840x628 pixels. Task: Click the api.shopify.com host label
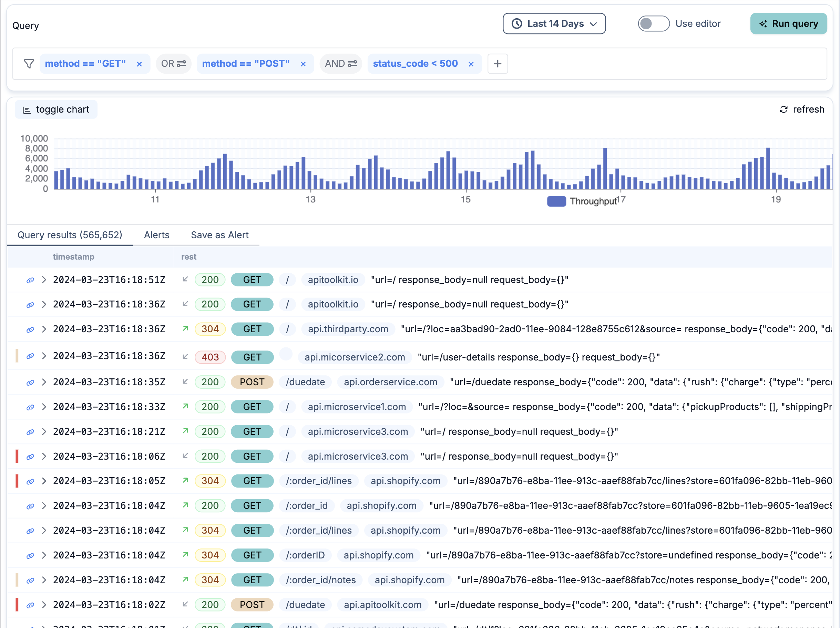click(406, 481)
